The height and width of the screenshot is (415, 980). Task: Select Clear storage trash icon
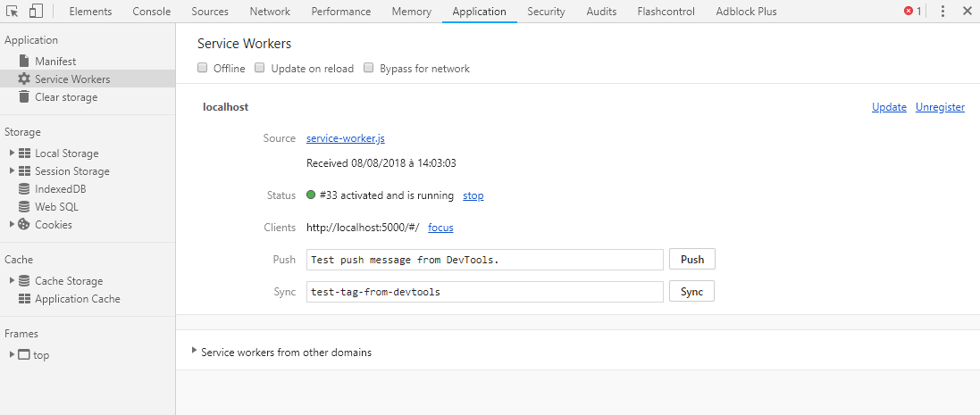tap(24, 96)
